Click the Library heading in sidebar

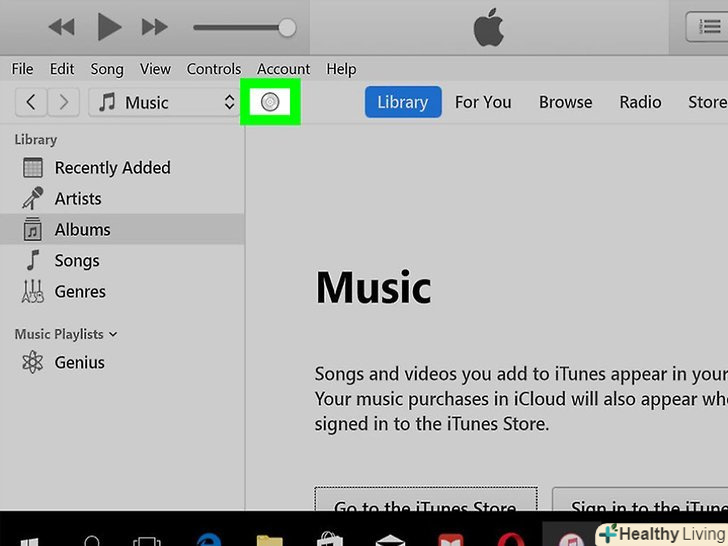(36, 139)
